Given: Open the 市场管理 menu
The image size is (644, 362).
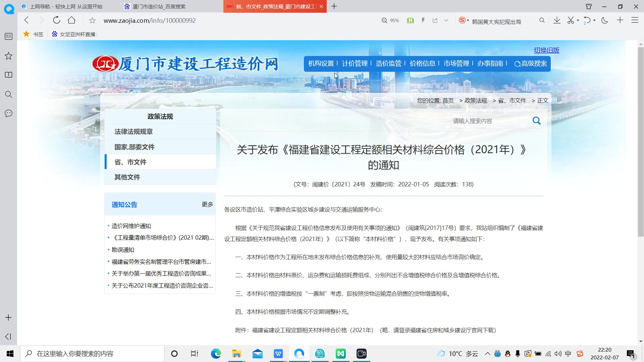Looking at the screenshot, I should click(456, 63).
